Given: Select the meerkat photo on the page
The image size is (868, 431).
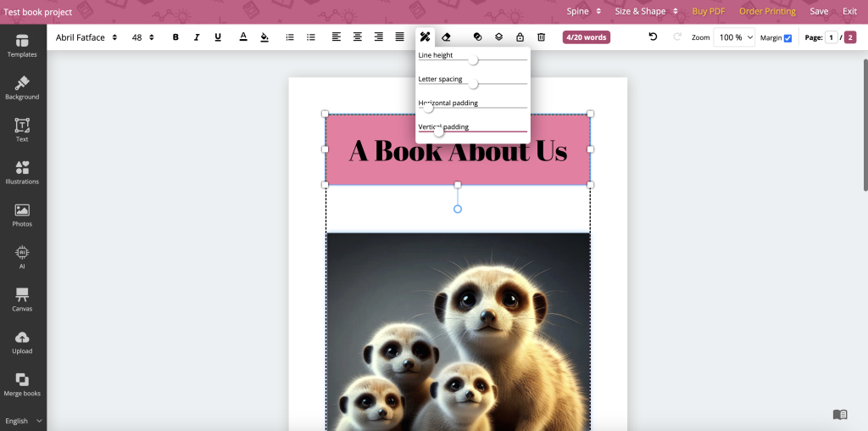Looking at the screenshot, I should (x=459, y=332).
